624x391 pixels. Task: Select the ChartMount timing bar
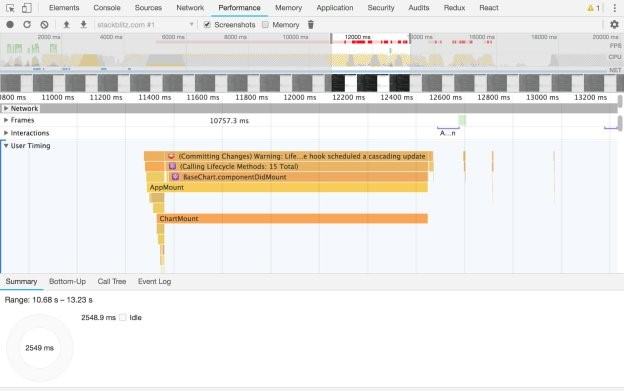point(292,218)
